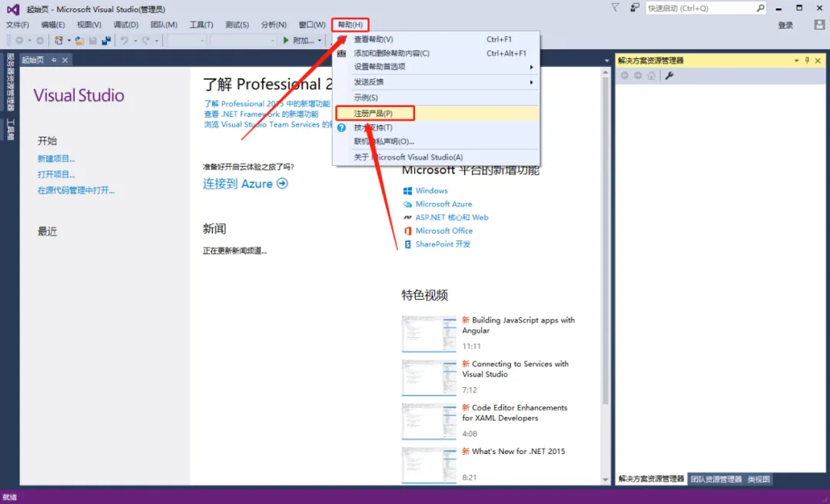The width and height of the screenshot is (830, 504).
Task: Click the save all toolbar icon
Action: click(106, 40)
